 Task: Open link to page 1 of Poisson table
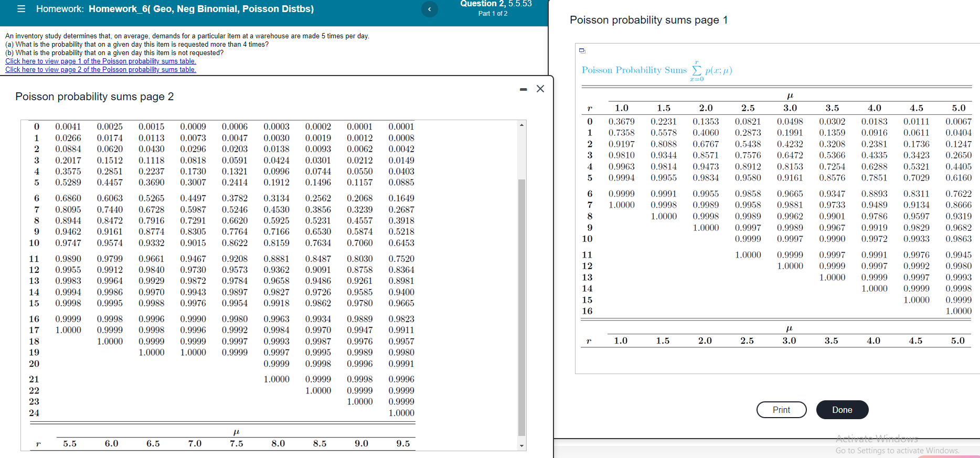pyautogui.click(x=101, y=61)
